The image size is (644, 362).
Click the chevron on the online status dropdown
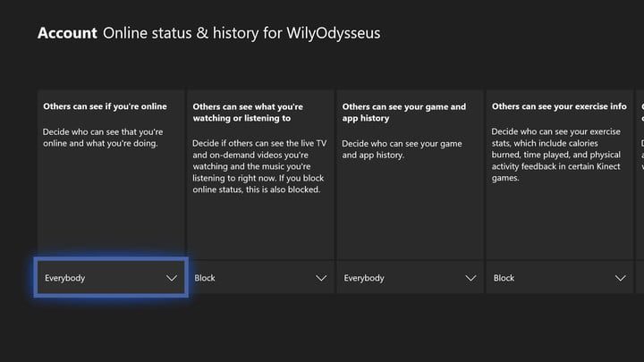click(172, 278)
